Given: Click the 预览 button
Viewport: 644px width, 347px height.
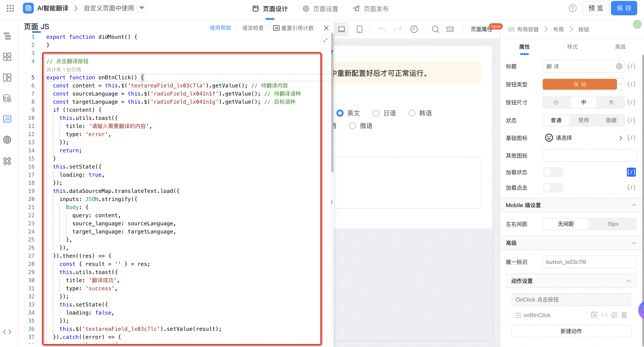Looking at the screenshot, I should point(596,8).
